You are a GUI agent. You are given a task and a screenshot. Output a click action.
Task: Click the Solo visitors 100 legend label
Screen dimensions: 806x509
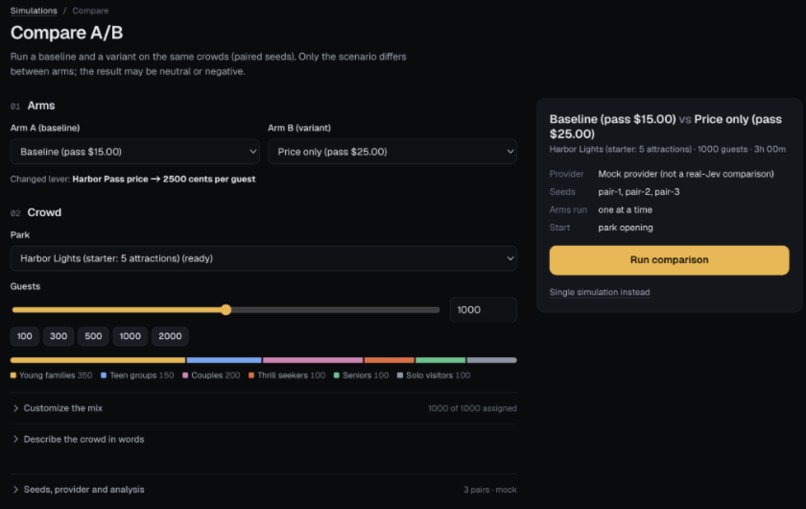coord(434,375)
